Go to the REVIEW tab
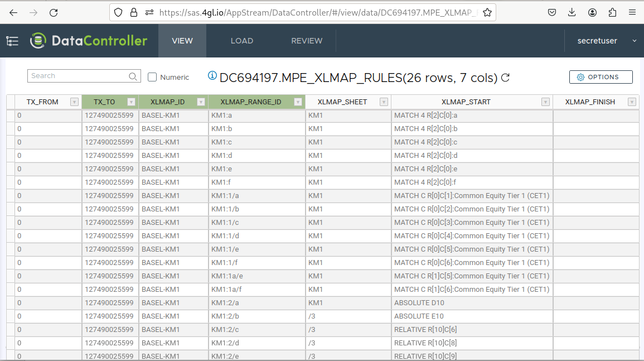The height and width of the screenshot is (361, 644). (x=307, y=41)
